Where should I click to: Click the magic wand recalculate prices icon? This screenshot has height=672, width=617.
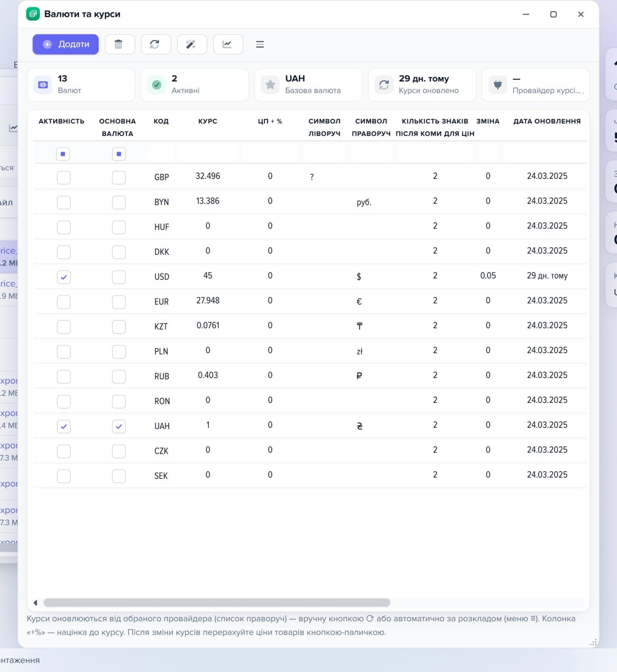192,44
